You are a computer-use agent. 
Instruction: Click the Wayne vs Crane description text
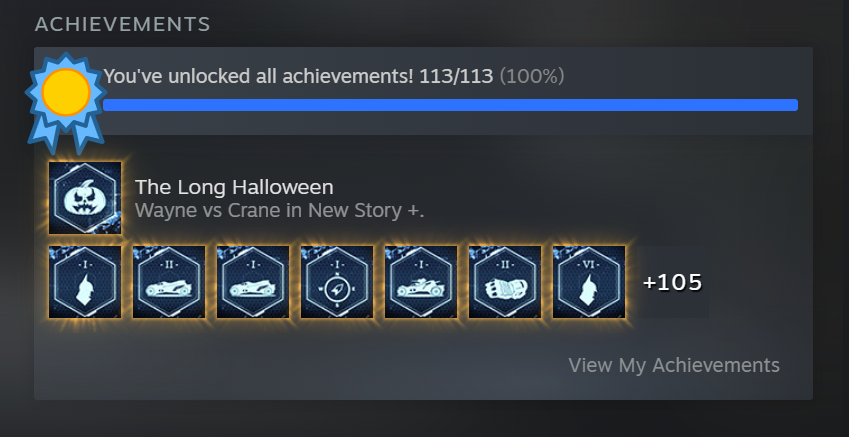pyautogui.click(x=279, y=210)
